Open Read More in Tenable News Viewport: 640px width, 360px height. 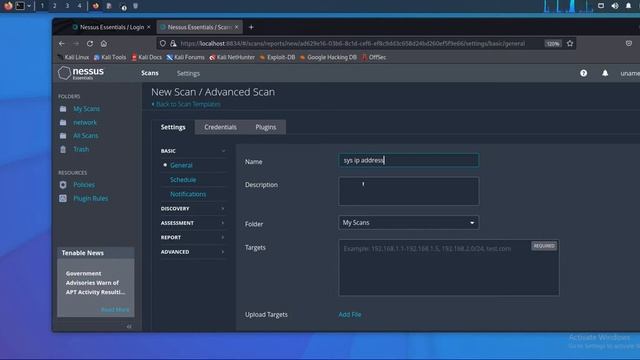point(115,310)
